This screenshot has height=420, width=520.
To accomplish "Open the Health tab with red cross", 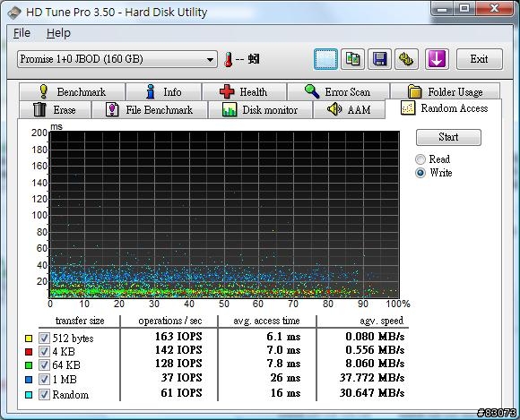I will tap(245, 91).
